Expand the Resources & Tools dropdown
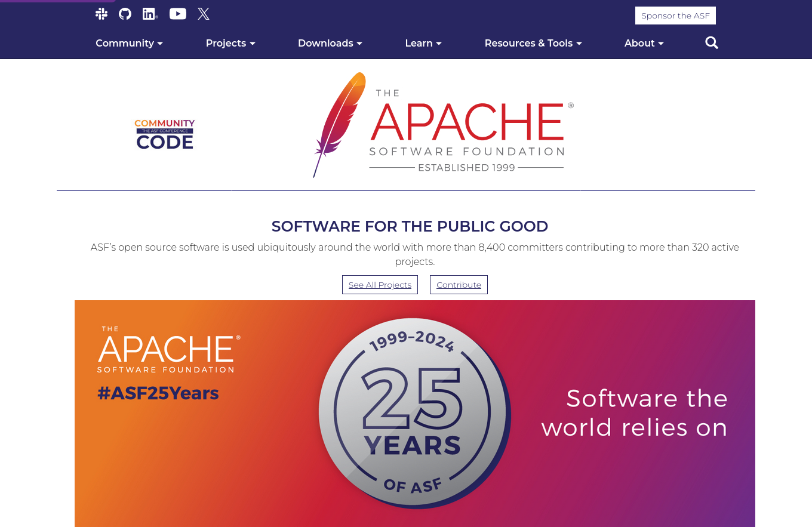The height and width of the screenshot is (530, 812). [533, 43]
